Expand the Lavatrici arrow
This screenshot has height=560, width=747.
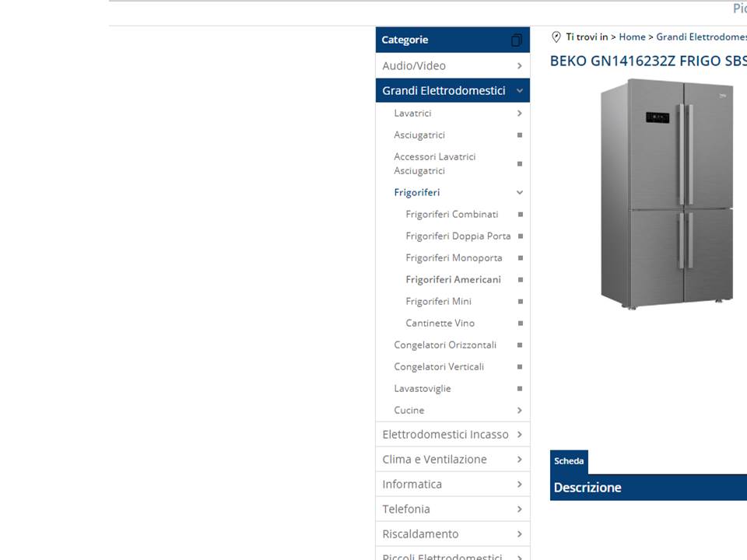[x=520, y=114]
